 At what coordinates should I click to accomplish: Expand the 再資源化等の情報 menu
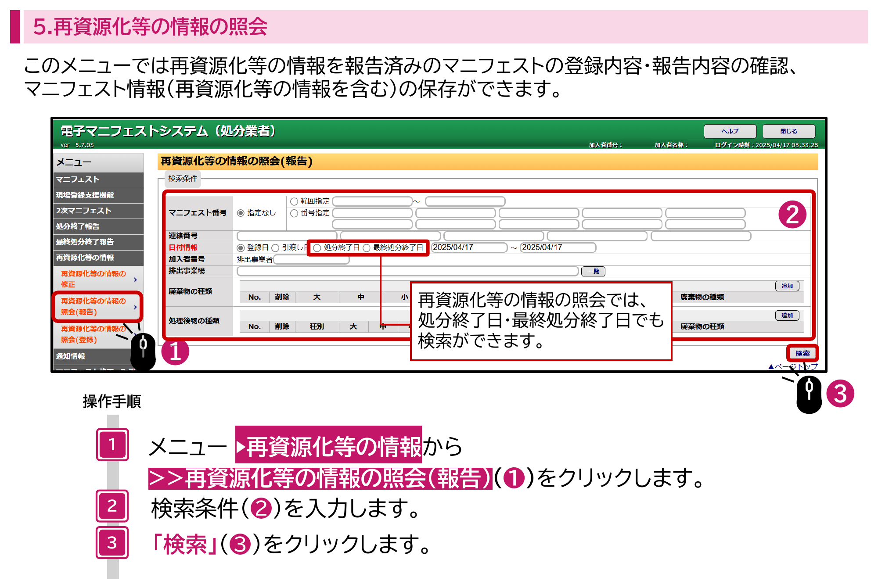tap(98, 258)
